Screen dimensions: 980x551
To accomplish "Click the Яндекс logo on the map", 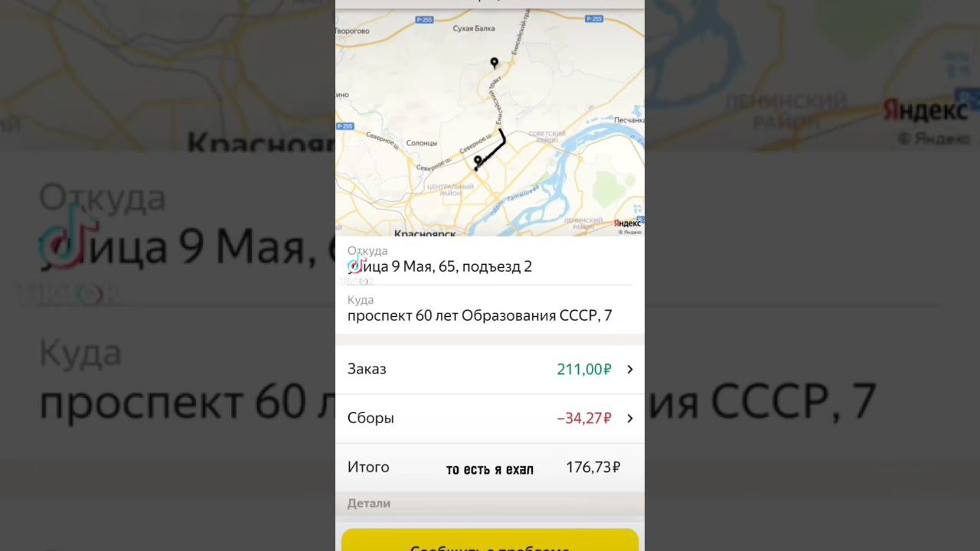I will pos(627,223).
